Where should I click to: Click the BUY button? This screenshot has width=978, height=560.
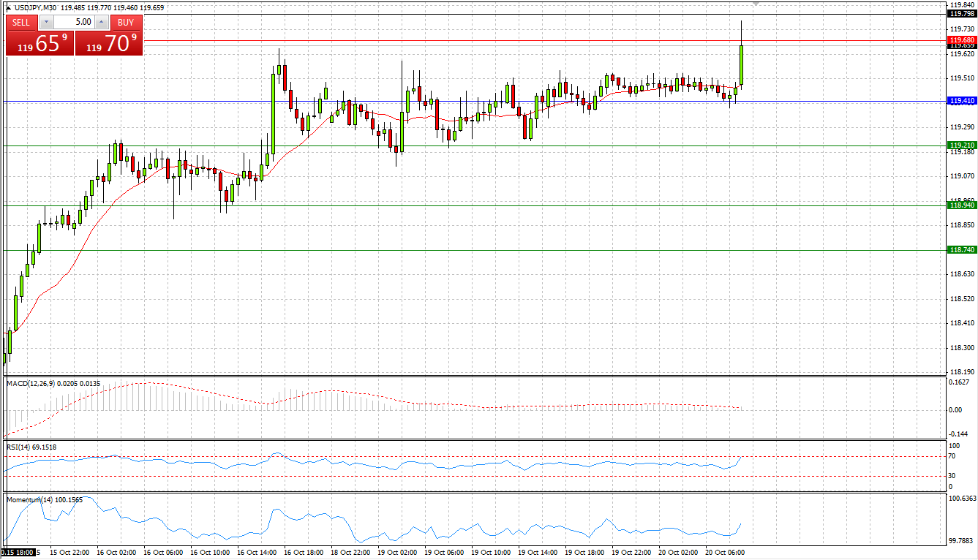pyautogui.click(x=126, y=22)
